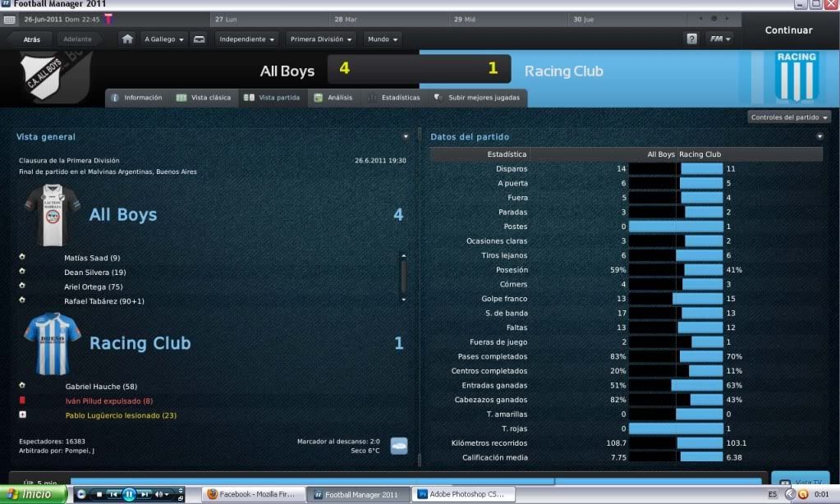
Task: Click the weather cloud icon
Action: (398, 446)
